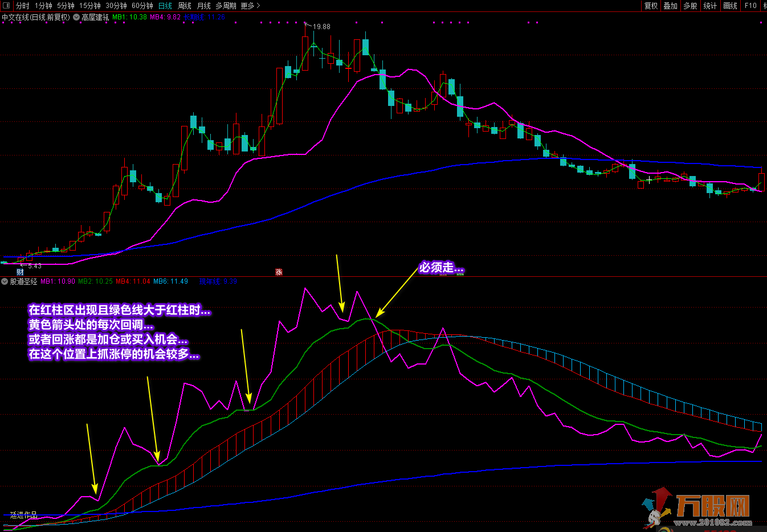Switch to 周线 weekly chart
Screen dimensions: 767x532
tap(185, 6)
